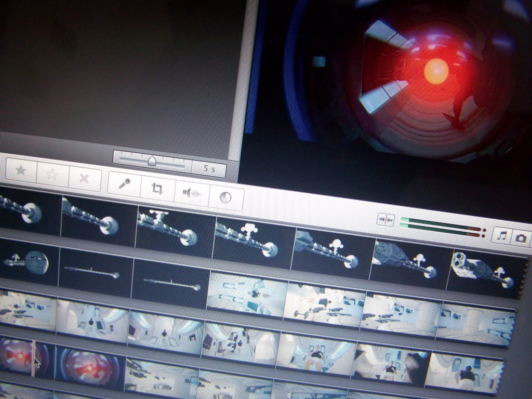Click the 5 s duration readout
Screen dimensions: 532x399
(209, 168)
